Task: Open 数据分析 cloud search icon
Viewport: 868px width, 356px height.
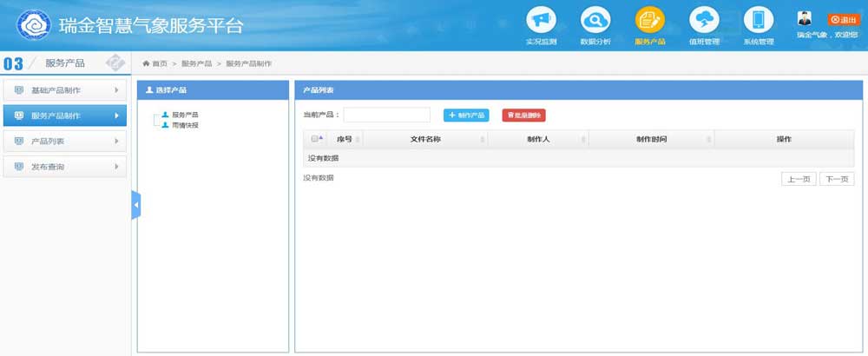Action: tap(595, 20)
